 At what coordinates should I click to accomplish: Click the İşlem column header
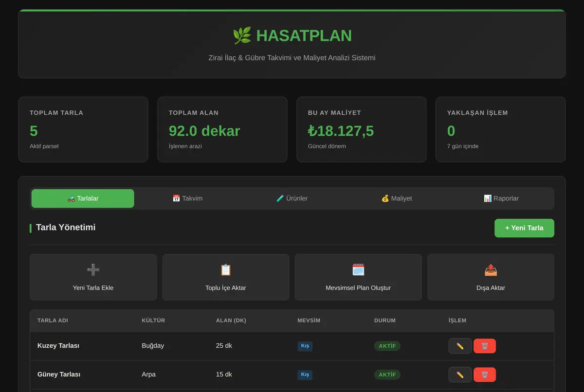(x=457, y=321)
